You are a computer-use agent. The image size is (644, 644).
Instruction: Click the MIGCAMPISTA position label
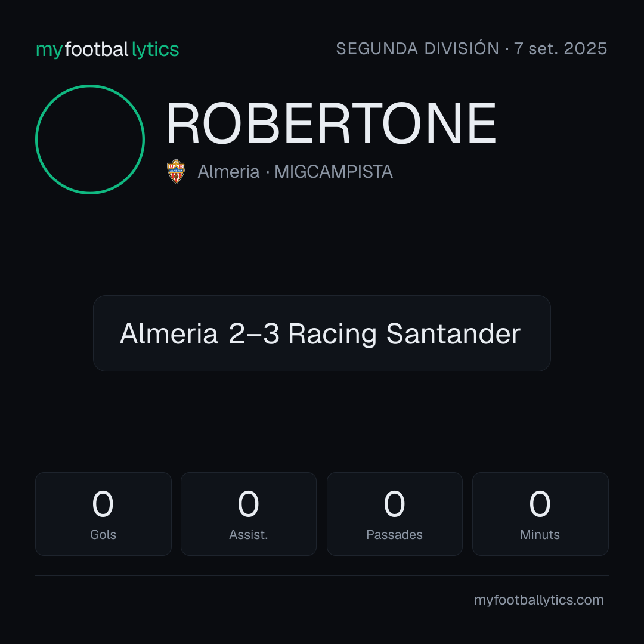(x=333, y=172)
